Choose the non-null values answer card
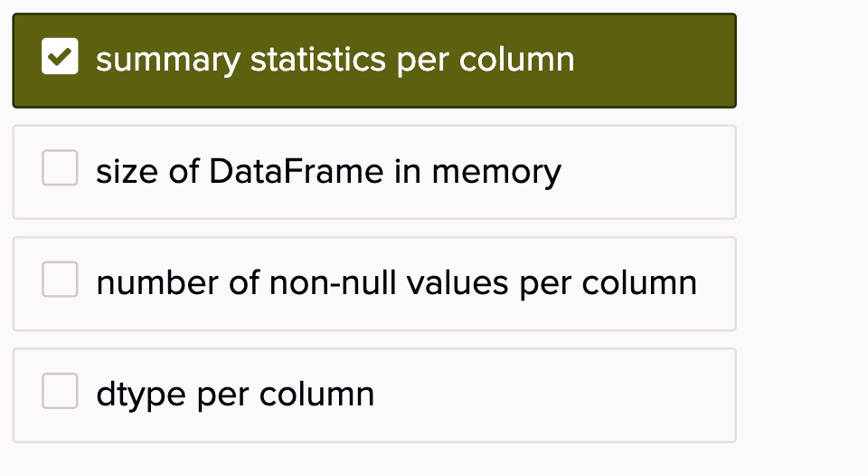This screenshot has height=476, width=868. point(374,284)
